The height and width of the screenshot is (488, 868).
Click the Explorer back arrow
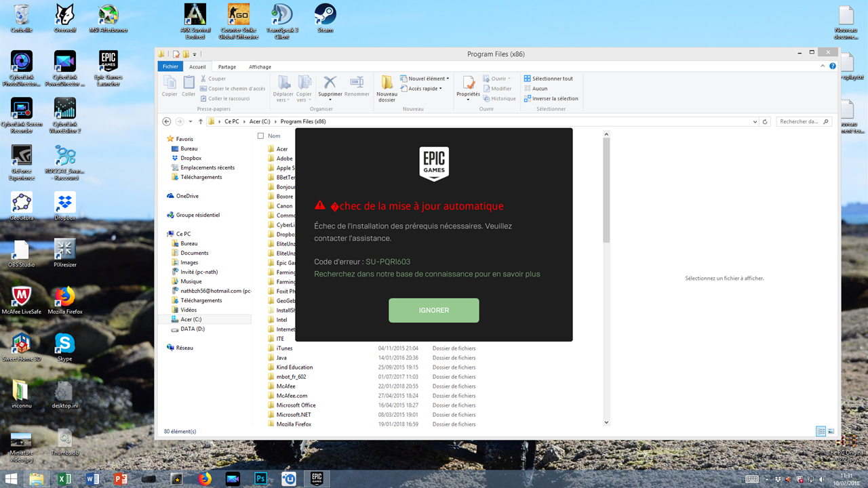[x=167, y=121]
